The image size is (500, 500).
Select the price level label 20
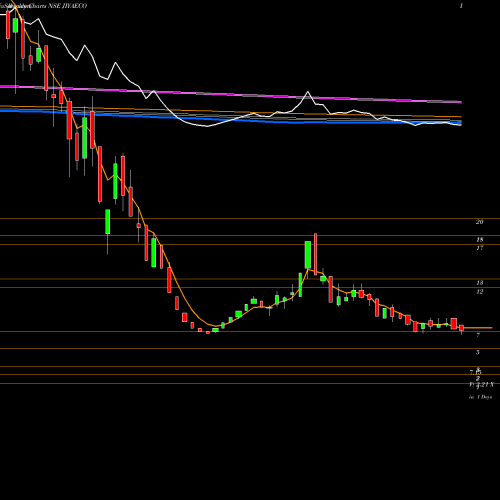click(x=480, y=222)
